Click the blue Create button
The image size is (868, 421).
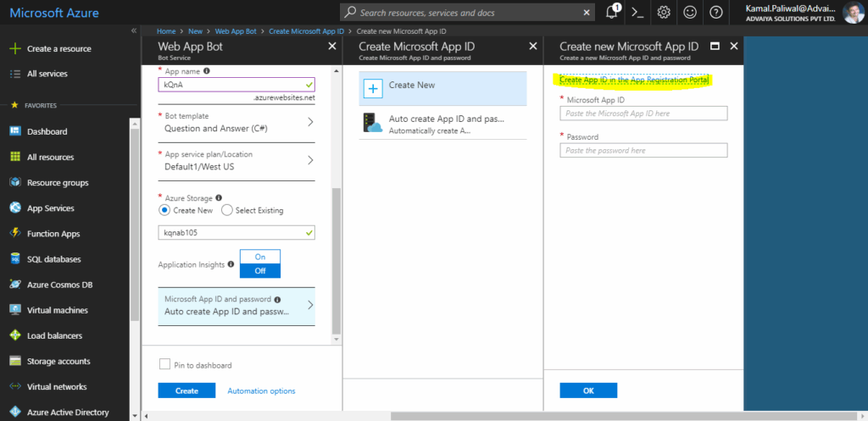pos(186,391)
